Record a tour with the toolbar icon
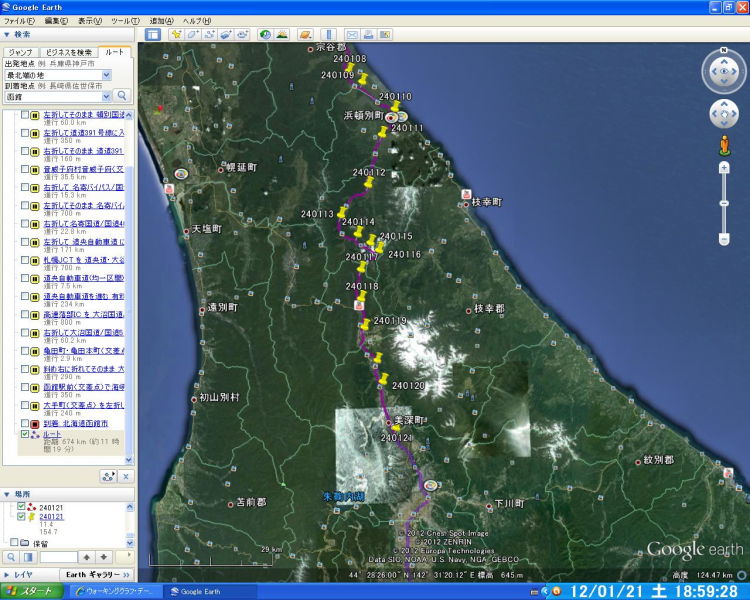750x600 pixels. pos(243,34)
